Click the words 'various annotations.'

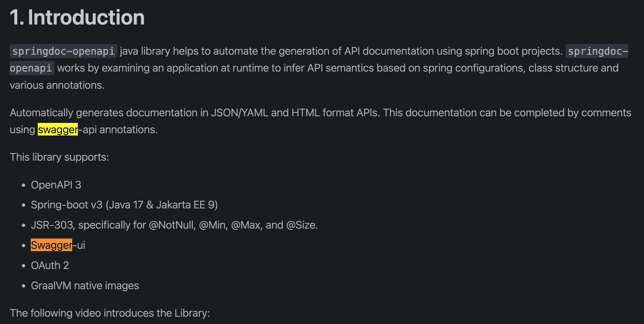[57, 85]
